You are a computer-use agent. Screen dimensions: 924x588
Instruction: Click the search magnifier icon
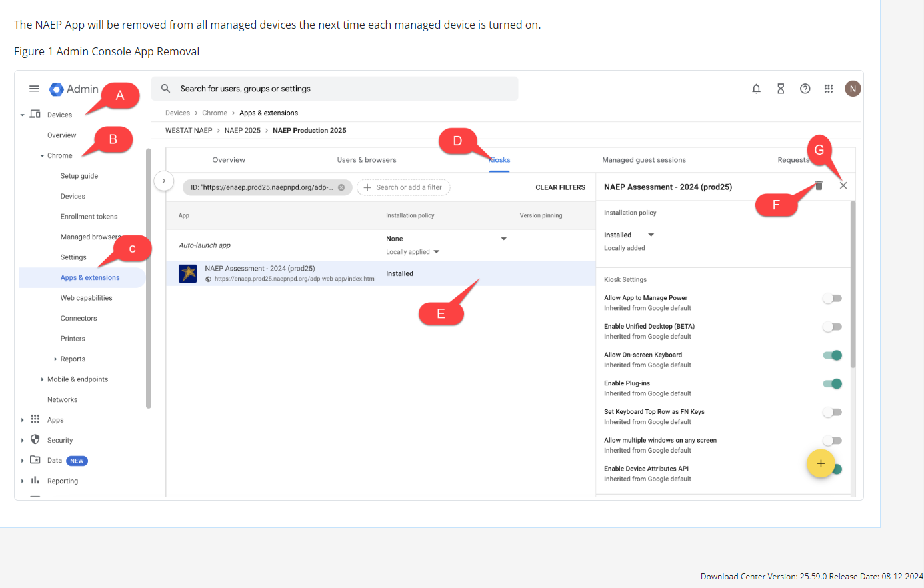click(x=166, y=89)
